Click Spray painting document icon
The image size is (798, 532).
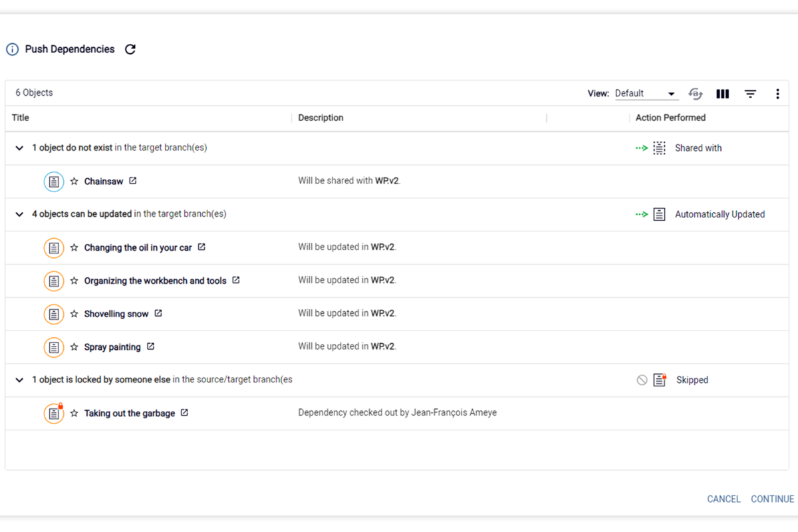click(54, 347)
